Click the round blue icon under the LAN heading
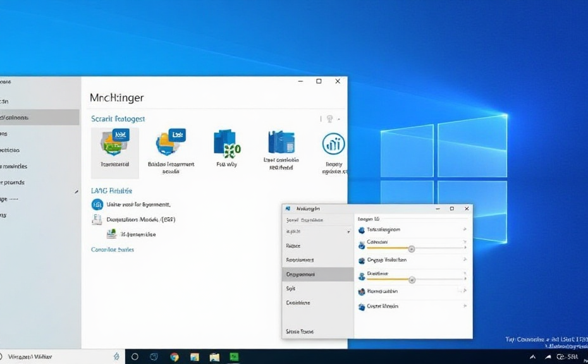588x364 pixels. click(97, 204)
